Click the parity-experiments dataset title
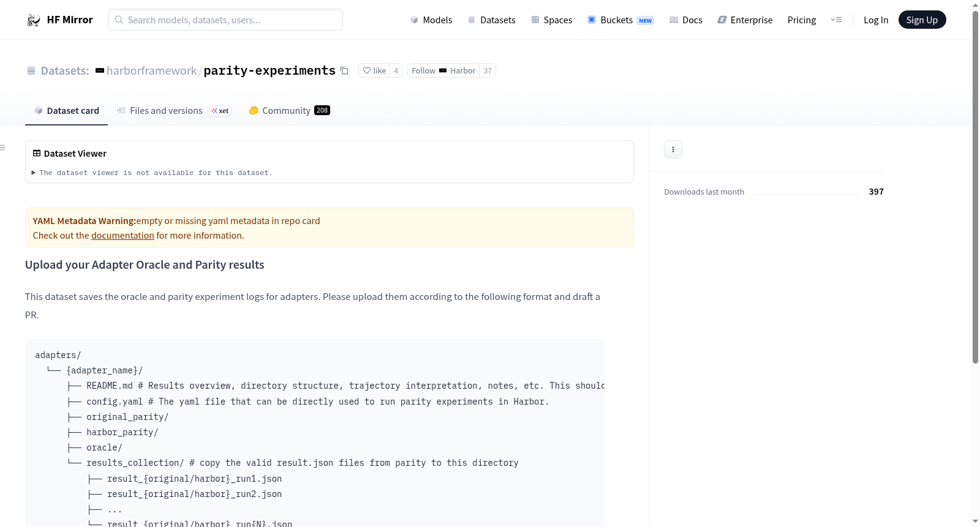980x527 pixels. pyautogui.click(x=269, y=71)
